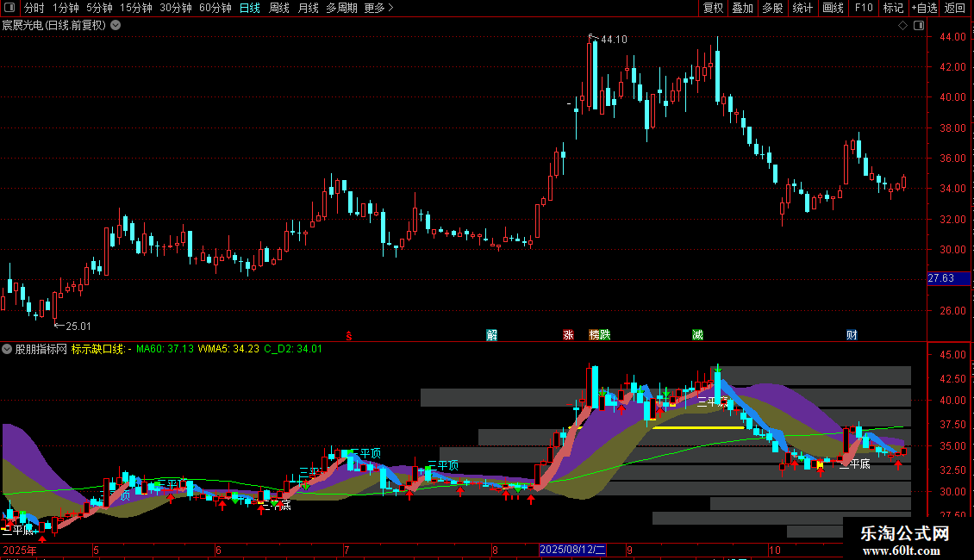Viewport: 974px width, 560px height.
Task: Open the 多股 multi-stock view
Action: (x=773, y=8)
